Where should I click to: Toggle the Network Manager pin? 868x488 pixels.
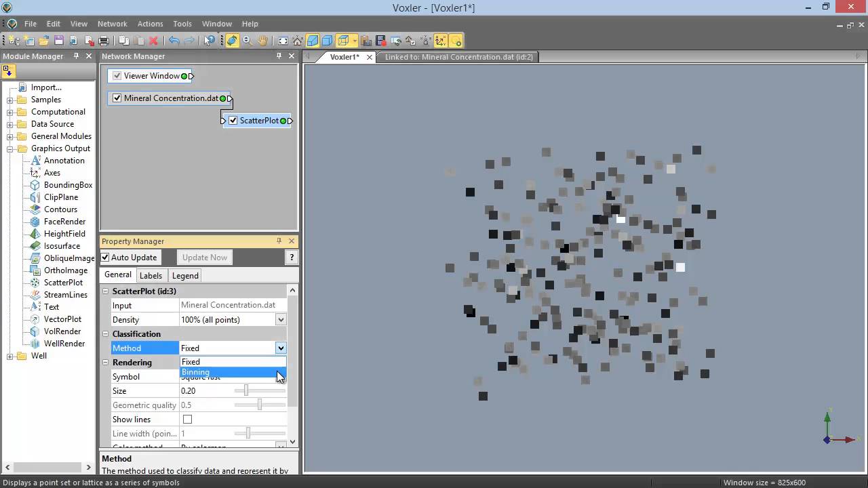click(279, 56)
